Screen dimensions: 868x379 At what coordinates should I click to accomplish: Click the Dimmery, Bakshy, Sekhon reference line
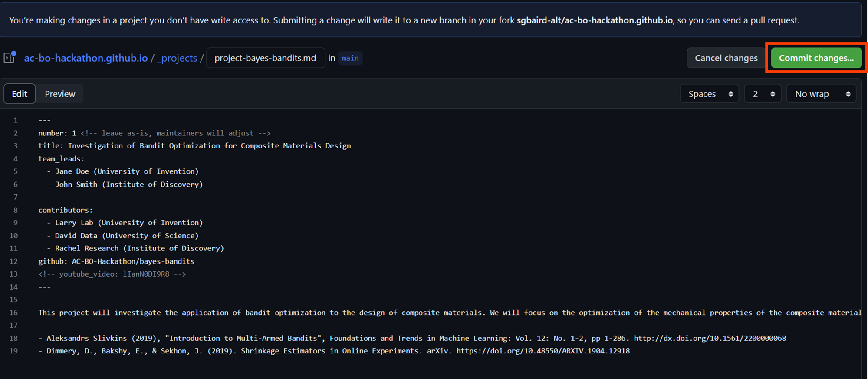click(x=334, y=351)
